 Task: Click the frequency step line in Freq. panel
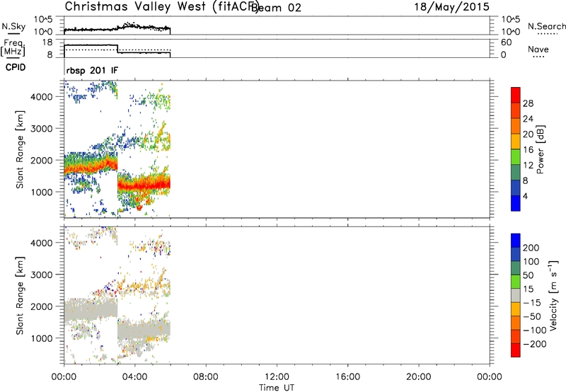coord(117,49)
